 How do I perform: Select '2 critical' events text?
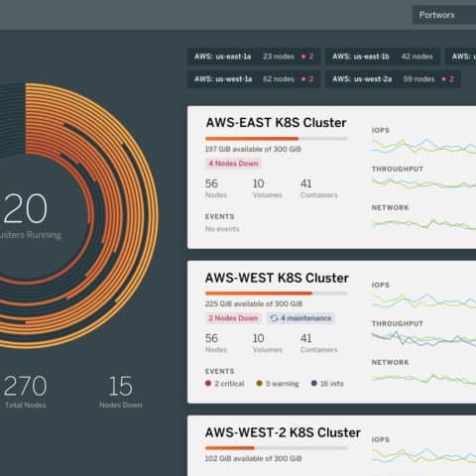229,384
